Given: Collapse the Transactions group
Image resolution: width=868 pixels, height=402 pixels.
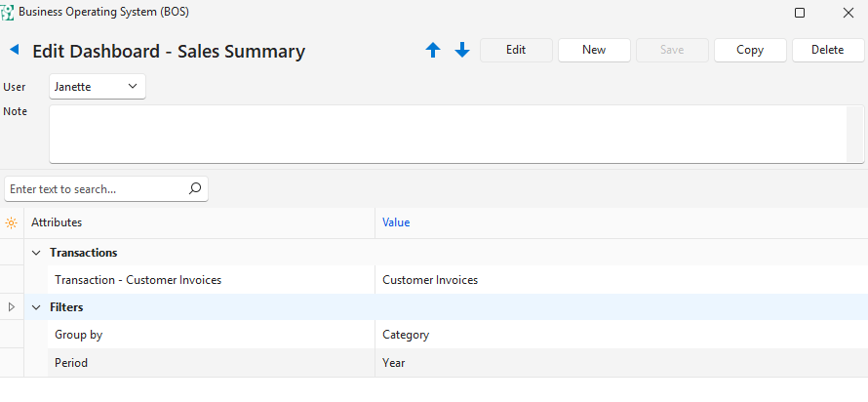Looking at the screenshot, I should click(x=36, y=253).
